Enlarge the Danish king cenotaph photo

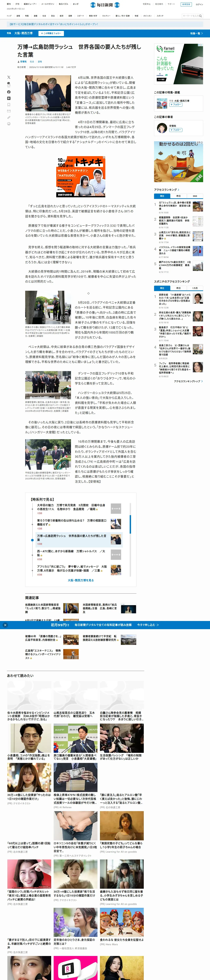pos(65,393)
